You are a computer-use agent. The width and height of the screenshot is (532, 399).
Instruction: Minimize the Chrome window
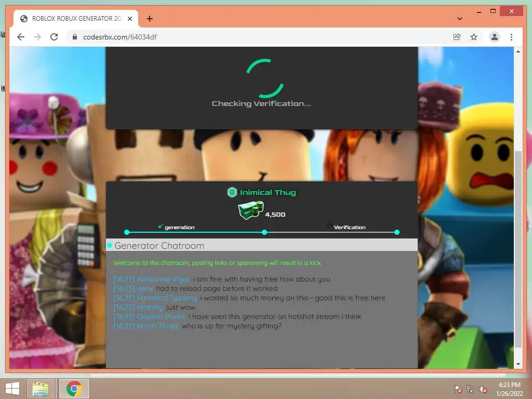click(x=478, y=11)
